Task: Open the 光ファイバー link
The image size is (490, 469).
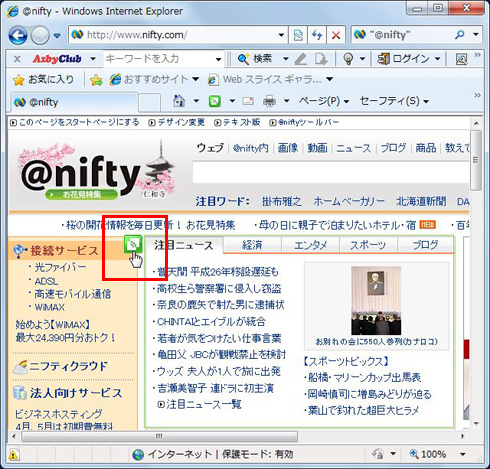Action: coord(60,267)
